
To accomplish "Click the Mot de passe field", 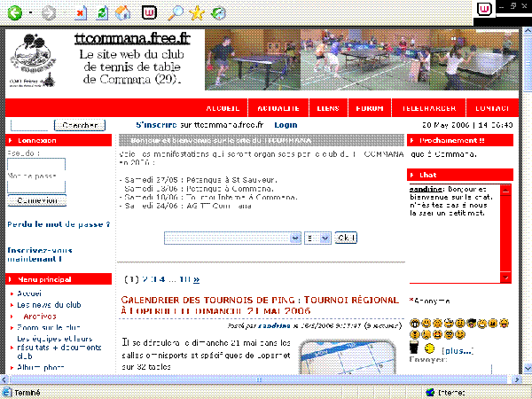I will pyautogui.click(x=36, y=186).
